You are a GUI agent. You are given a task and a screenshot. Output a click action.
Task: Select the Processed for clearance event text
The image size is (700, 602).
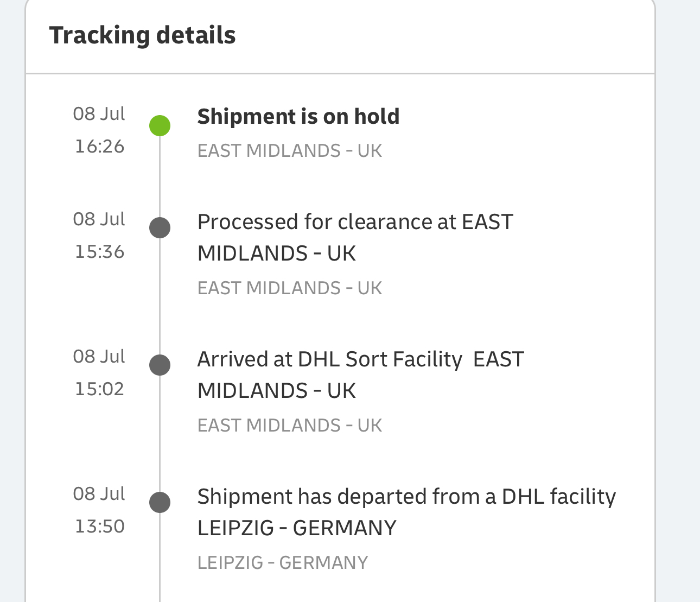(x=355, y=237)
